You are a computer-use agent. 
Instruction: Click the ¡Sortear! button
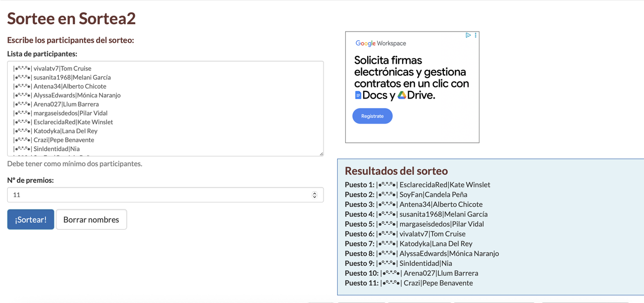[x=31, y=220]
